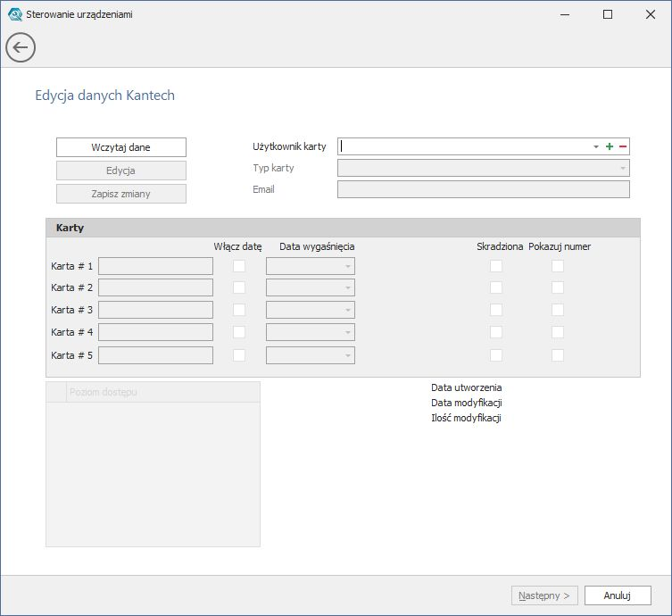Enable Pokazuj numer for Karta # 4

click(558, 332)
